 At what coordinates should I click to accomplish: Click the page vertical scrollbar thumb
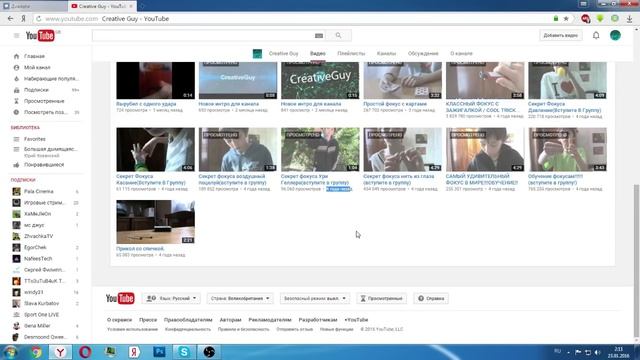point(636,260)
